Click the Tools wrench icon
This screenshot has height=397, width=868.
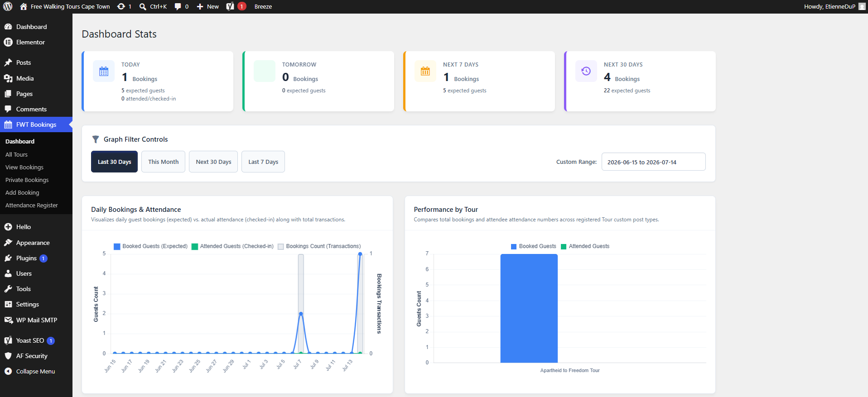click(x=8, y=289)
